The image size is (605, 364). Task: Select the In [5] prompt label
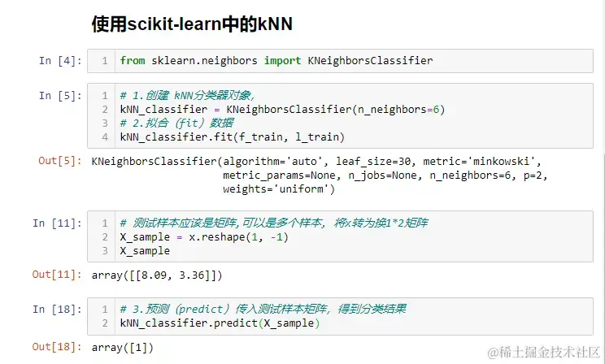click(60, 95)
